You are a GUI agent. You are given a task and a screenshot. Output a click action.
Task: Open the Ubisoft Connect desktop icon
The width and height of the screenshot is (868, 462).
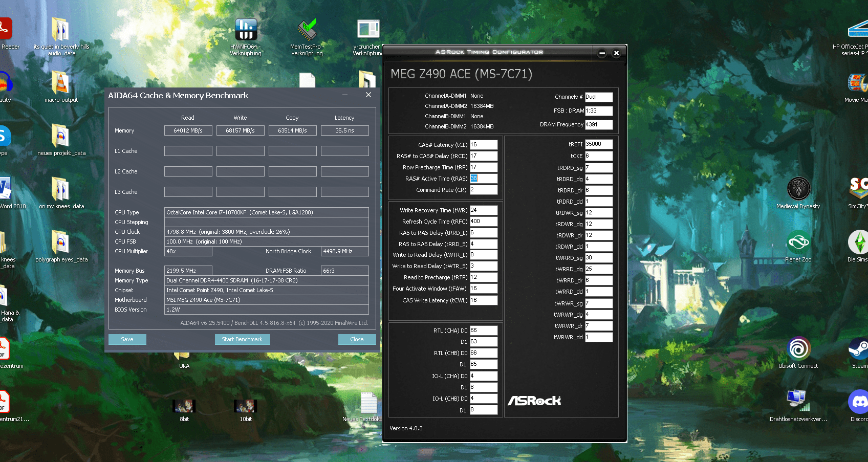[798, 348]
